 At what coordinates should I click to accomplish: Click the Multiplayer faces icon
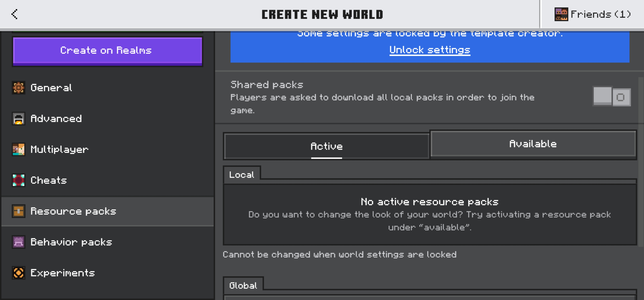pyautogui.click(x=19, y=149)
